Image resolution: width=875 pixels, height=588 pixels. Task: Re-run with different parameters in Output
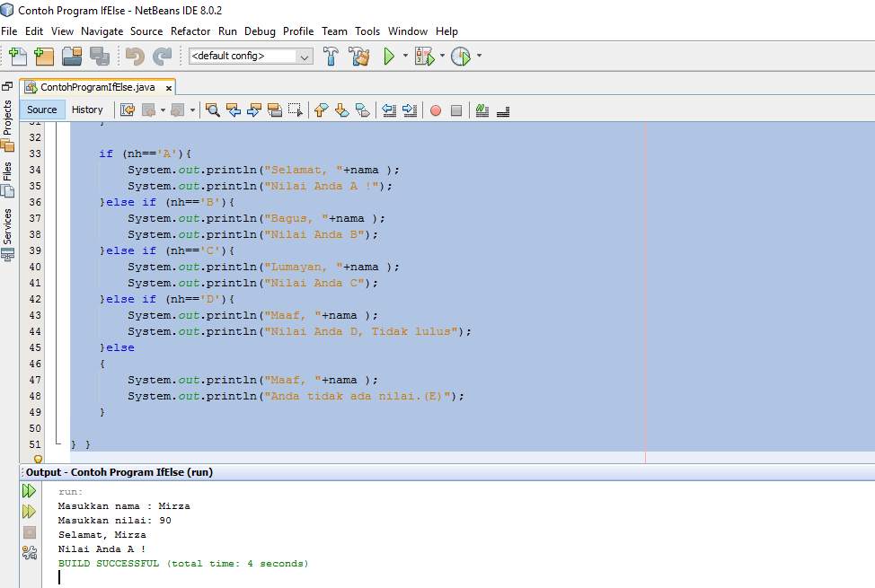29,512
